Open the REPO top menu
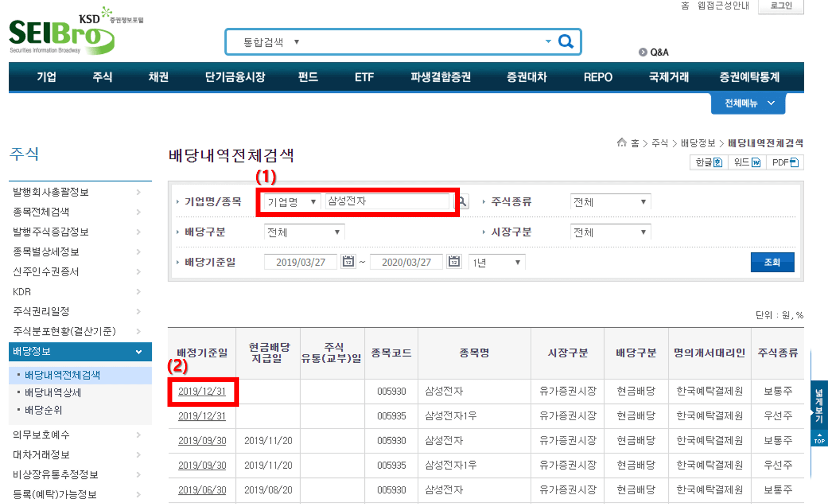 click(598, 77)
